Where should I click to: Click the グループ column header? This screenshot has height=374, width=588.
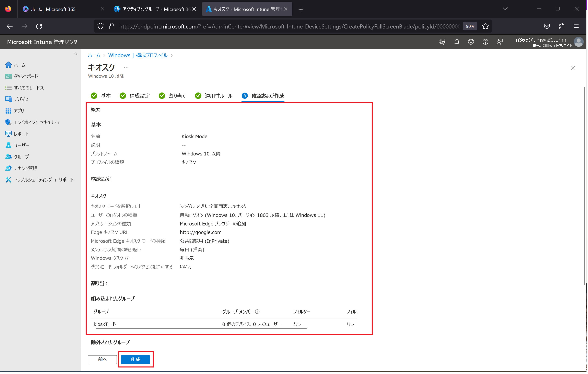pyautogui.click(x=102, y=312)
